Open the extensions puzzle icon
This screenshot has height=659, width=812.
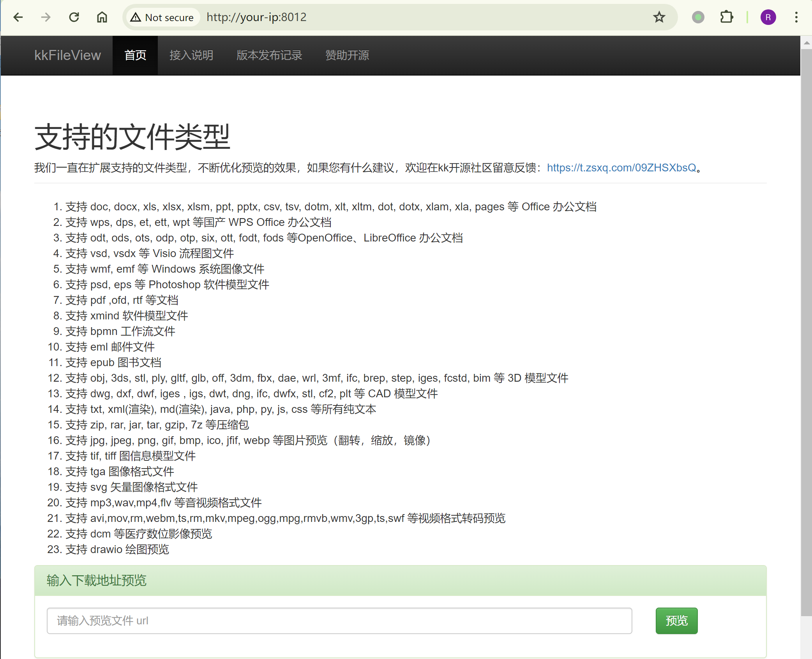tap(726, 17)
